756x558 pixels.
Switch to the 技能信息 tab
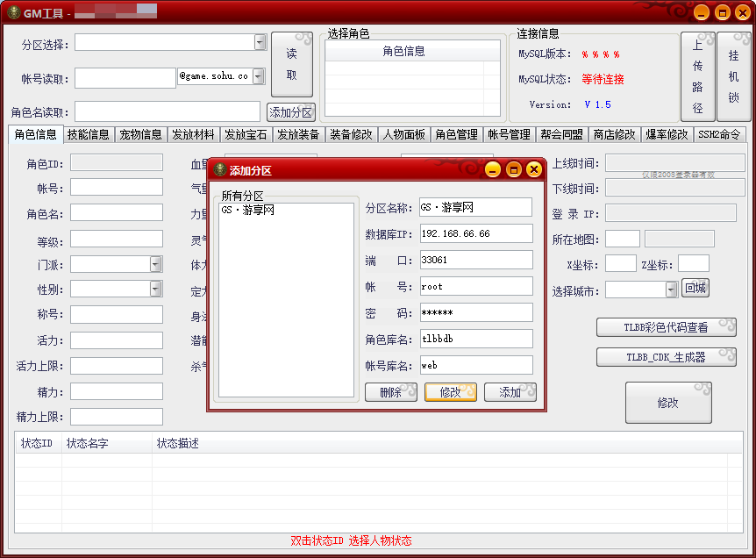(88, 135)
